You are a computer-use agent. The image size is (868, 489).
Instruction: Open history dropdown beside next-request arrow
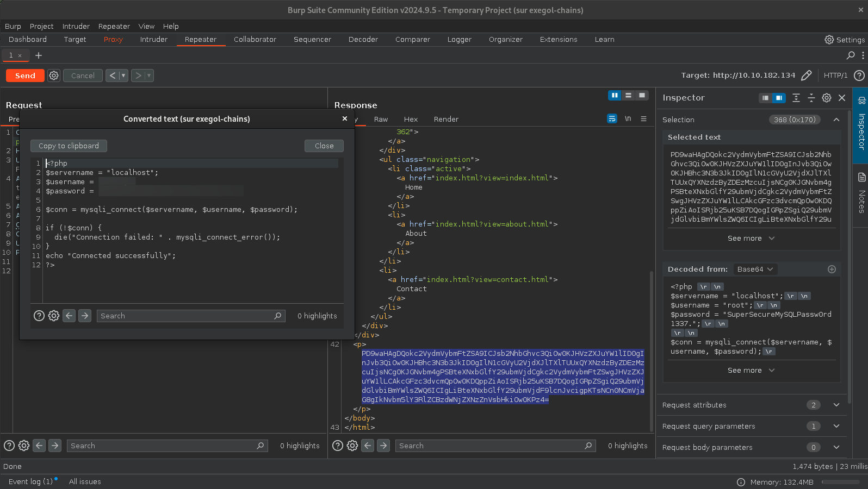(x=149, y=76)
